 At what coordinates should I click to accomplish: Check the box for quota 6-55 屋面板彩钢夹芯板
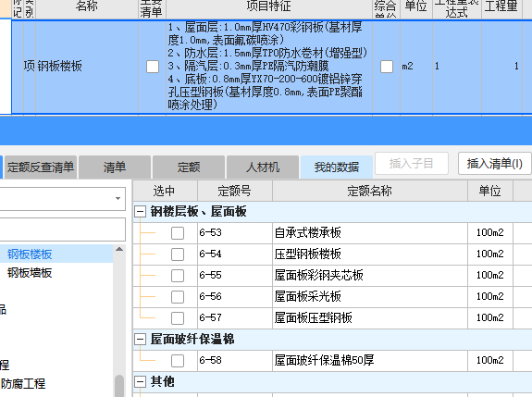178,276
